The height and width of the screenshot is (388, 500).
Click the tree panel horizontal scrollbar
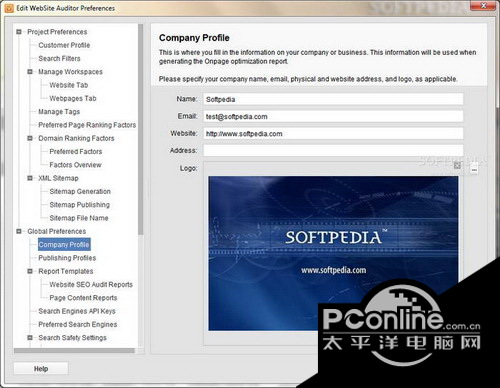tap(74, 351)
